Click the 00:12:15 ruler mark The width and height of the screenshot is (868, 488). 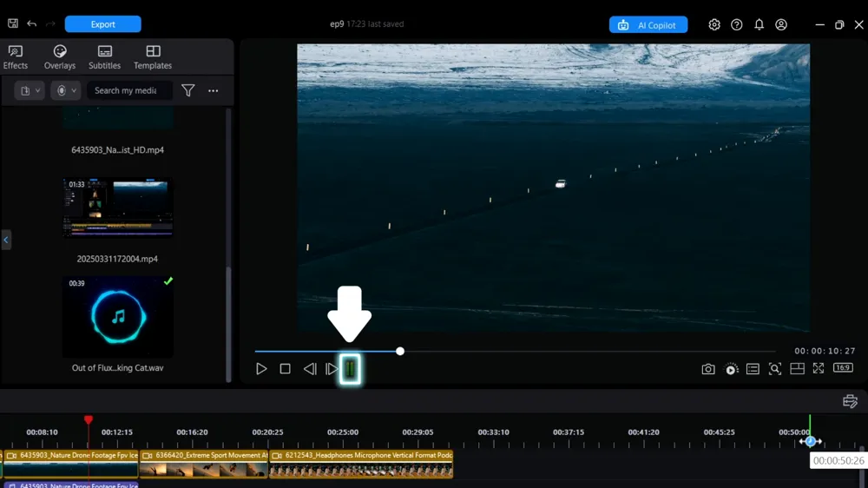click(x=117, y=432)
